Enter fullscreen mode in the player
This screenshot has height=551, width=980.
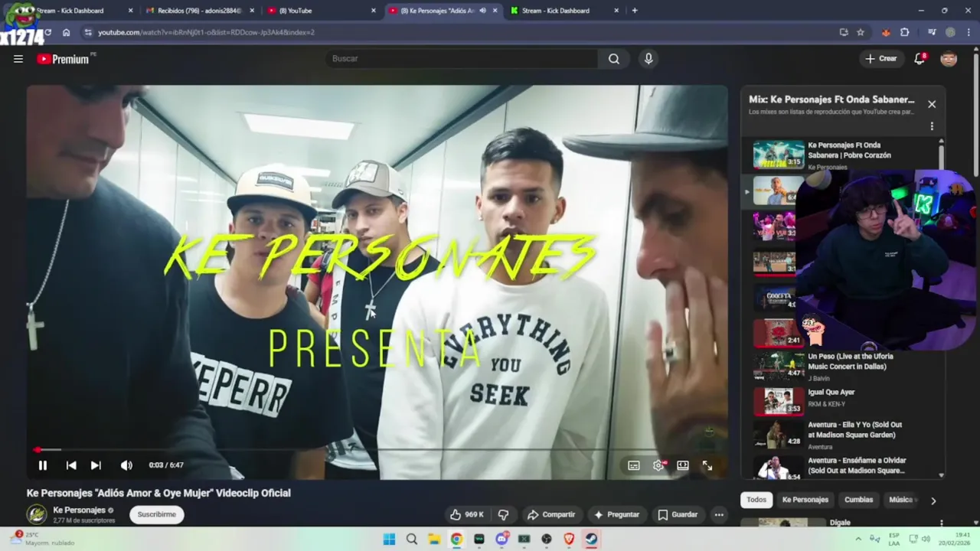click(707, 465)
